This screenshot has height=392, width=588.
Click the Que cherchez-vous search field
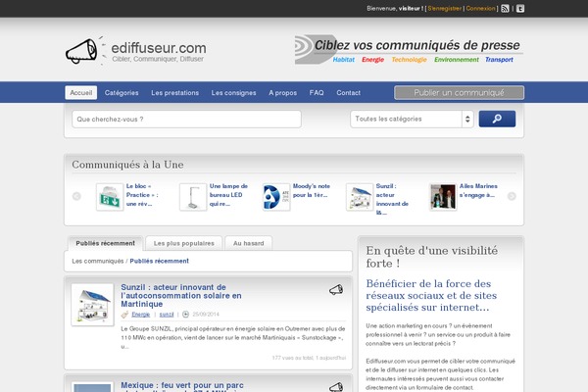[x=187, y=119]
